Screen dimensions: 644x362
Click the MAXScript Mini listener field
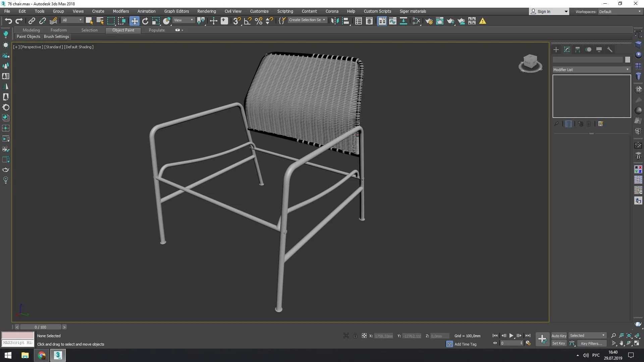point(18,343)
